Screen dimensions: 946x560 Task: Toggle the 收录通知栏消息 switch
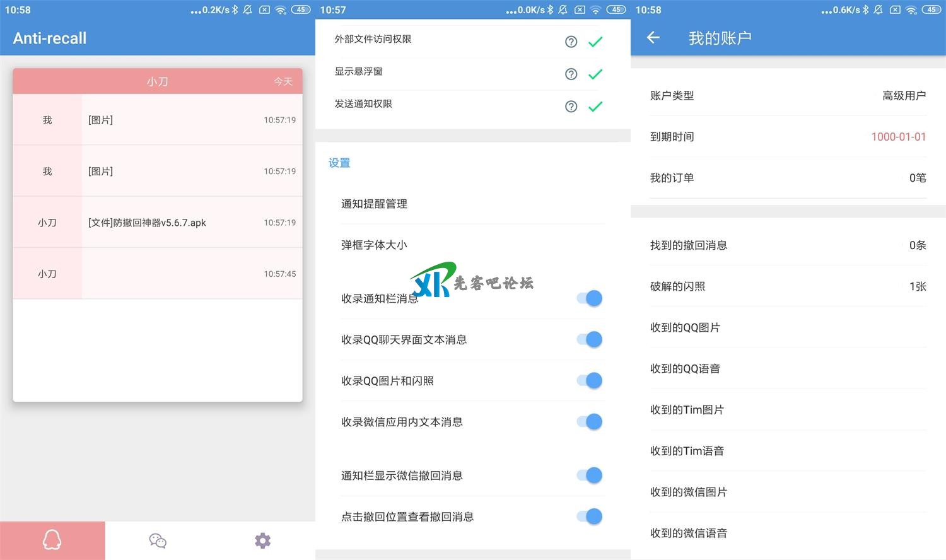(590, 298)
